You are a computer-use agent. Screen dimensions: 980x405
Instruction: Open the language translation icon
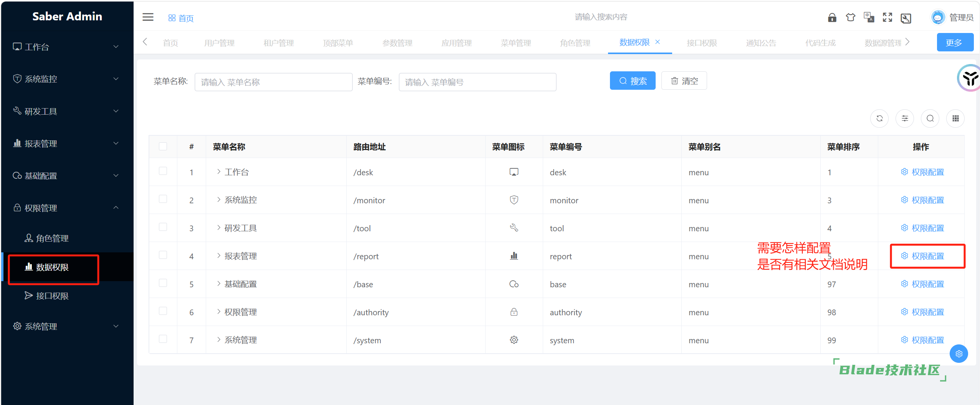click(x=869, y=18)
